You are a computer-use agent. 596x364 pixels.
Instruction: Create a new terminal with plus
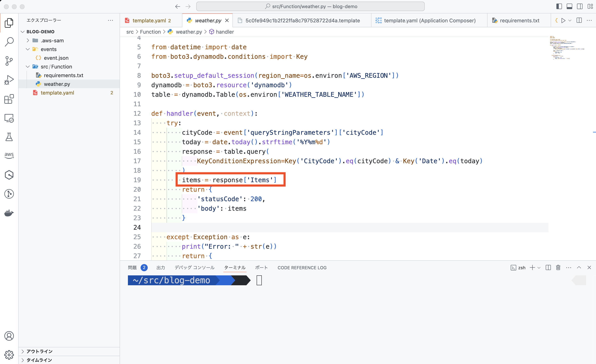[532, 268]
